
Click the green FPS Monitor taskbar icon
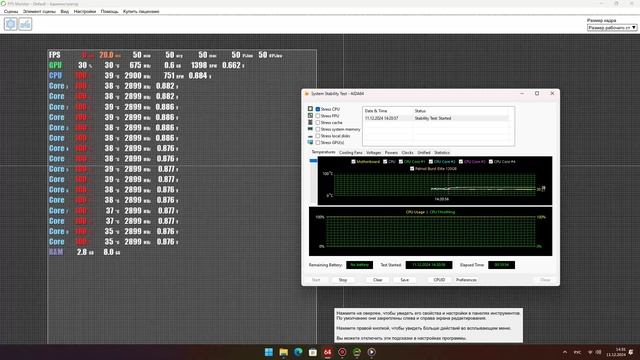click(357, 352)
